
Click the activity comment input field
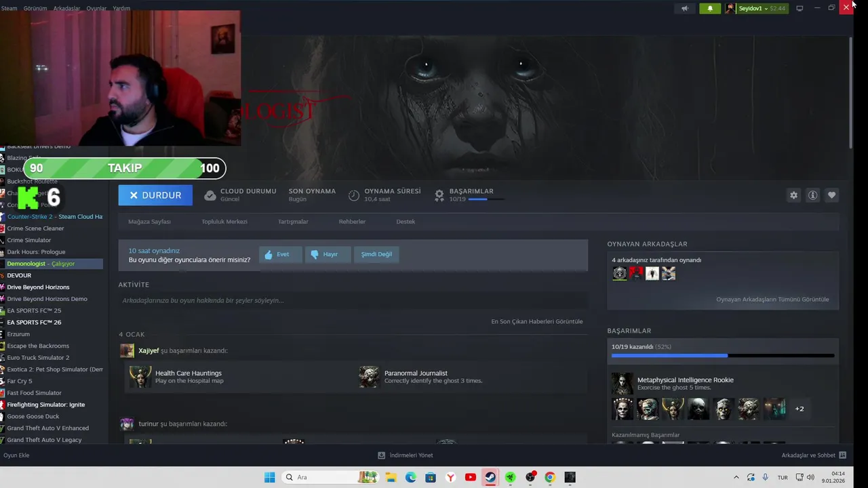click(x=353, y=300)
